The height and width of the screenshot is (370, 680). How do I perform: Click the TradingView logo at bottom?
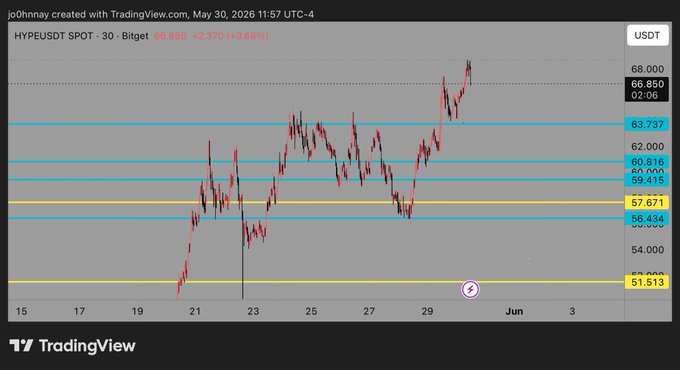tap(72, 346)
